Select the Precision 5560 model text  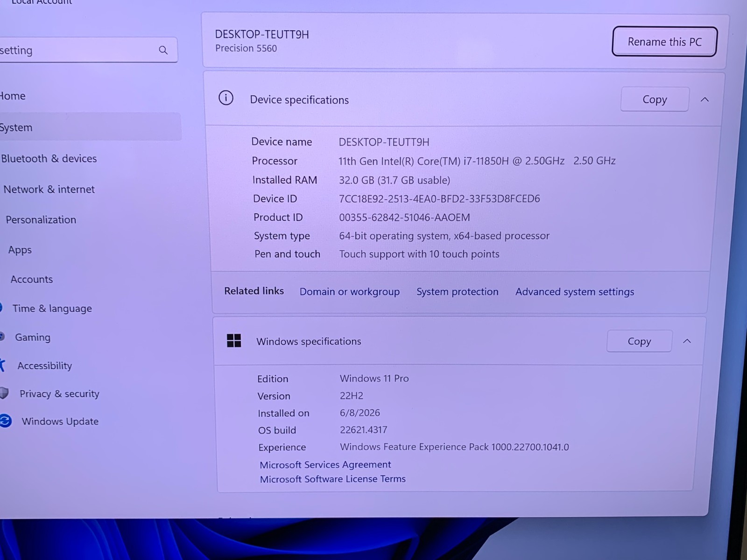tap(246, 49)
